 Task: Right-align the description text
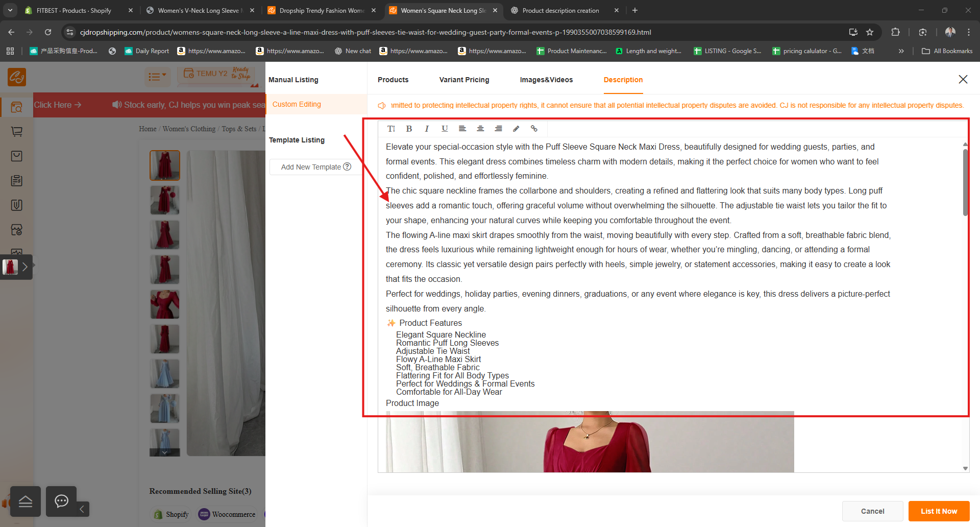(x=498, y=129)
